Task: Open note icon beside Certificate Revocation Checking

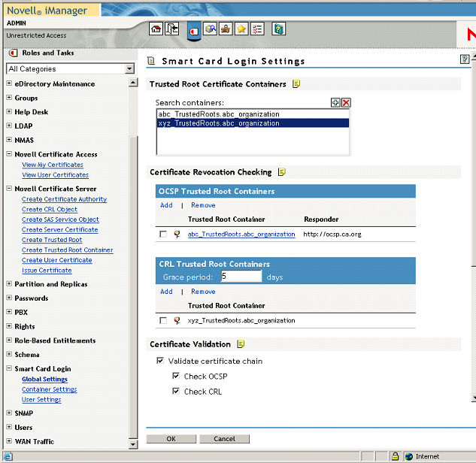Action: pos(282,172)
